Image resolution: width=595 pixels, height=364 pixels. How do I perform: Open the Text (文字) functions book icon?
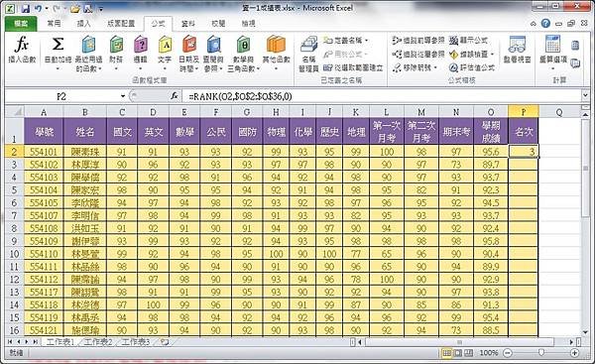pyautogui.click(x=165, y=45)
